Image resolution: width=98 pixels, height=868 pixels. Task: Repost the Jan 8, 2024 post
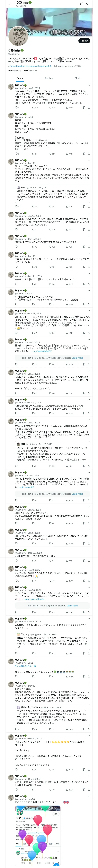(x=33, y=107)
